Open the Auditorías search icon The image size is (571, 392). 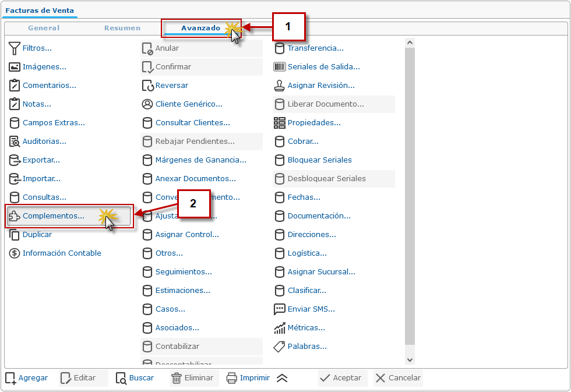[15, 141]
